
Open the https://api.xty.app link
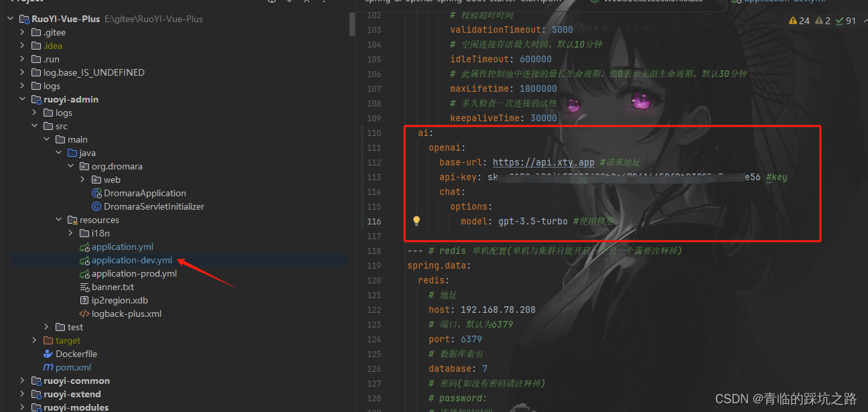pos(542,162)
